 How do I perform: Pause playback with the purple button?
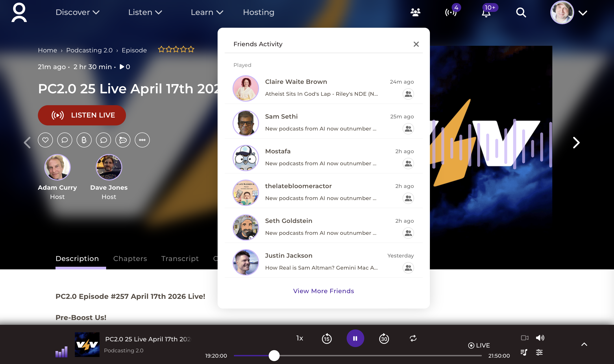(x=355, y=338)
